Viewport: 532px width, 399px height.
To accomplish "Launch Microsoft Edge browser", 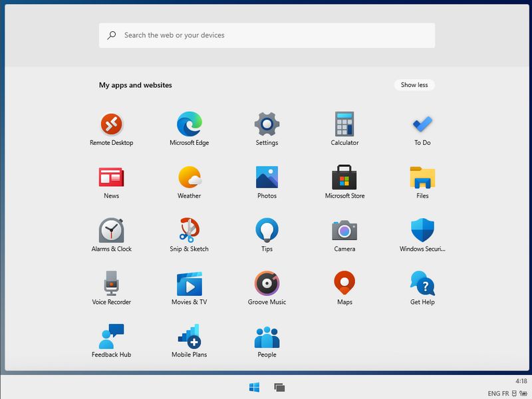I will point(190,129).
